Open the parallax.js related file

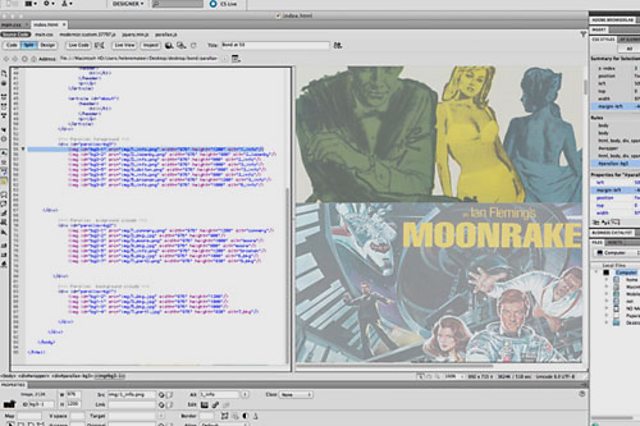point(166,35)
